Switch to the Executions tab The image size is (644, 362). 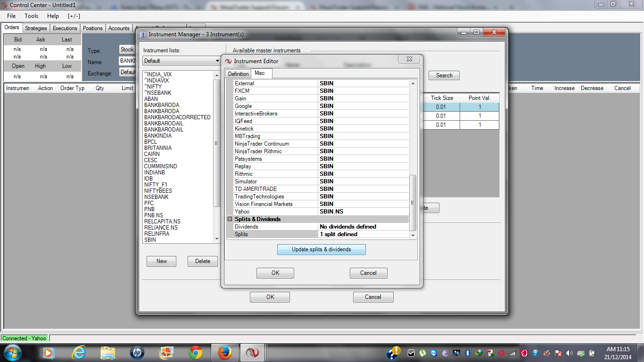[x=65, y=28]
